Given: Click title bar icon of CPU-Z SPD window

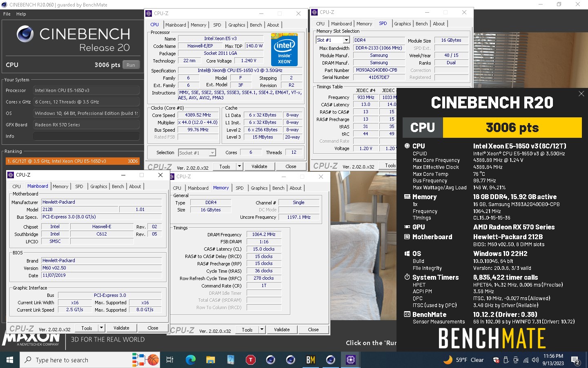Looking at the screenshot, I should point(314,12).
